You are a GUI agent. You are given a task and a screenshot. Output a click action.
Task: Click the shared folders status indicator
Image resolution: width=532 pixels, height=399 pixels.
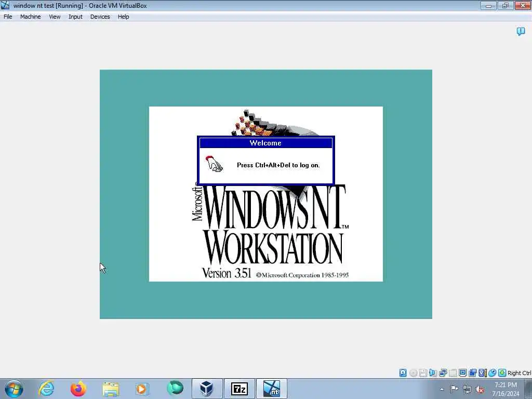(472, 373)
